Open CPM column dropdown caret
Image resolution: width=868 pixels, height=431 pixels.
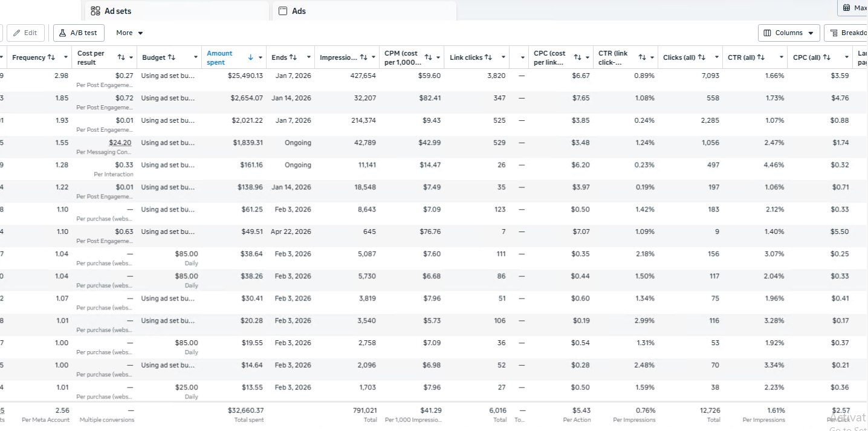(x=438, y=57)
